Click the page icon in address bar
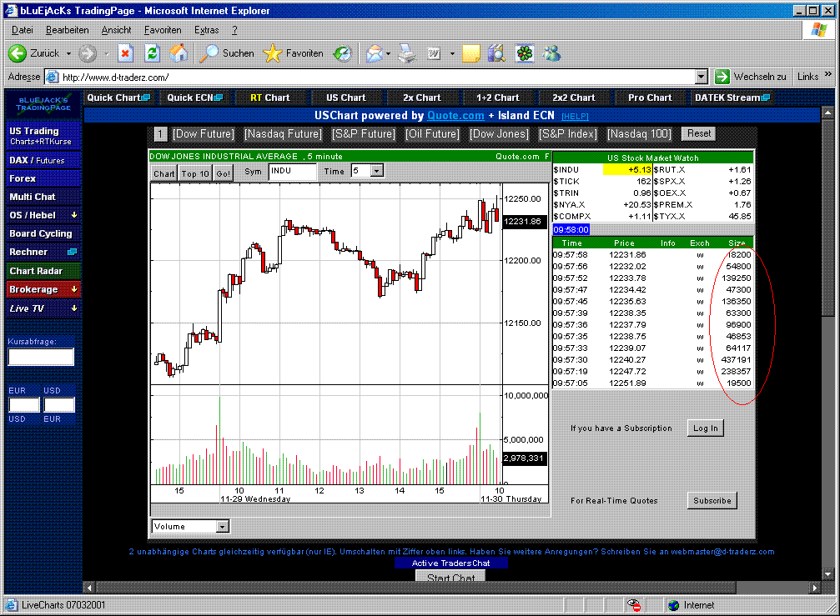This screenshot has width=840, height=616. pos(52,77)
